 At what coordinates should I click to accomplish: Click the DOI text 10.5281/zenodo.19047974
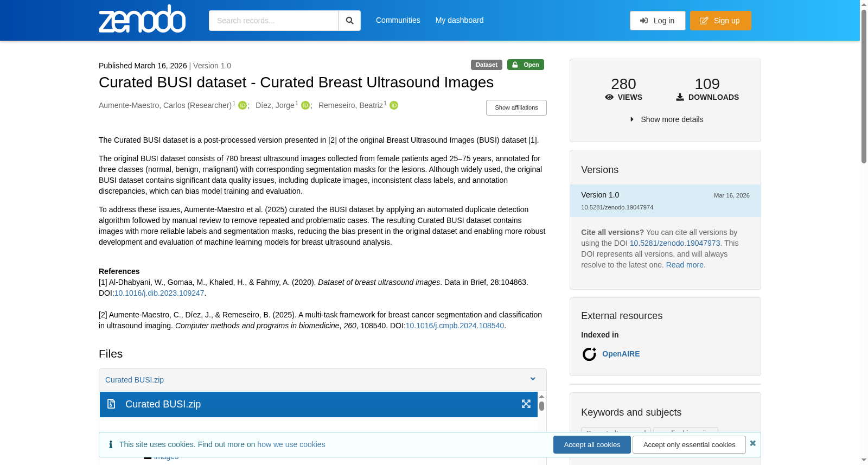click(617, 207)
